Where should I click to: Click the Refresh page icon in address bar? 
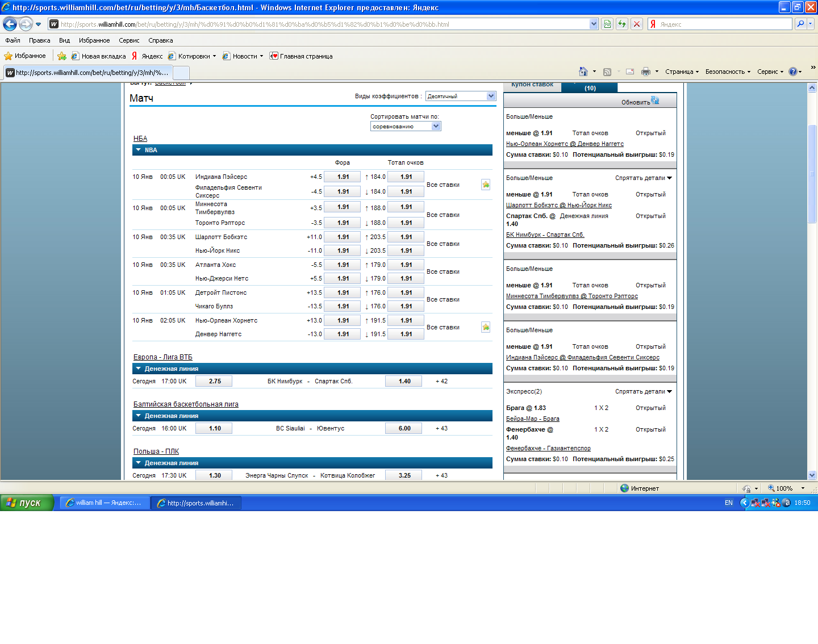coord(622,24)
